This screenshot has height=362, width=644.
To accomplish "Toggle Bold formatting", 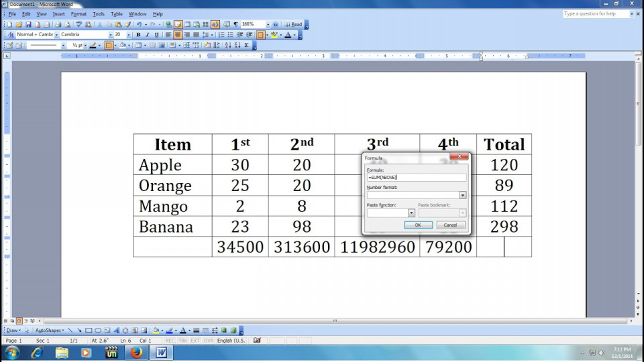I will [138, 35].
